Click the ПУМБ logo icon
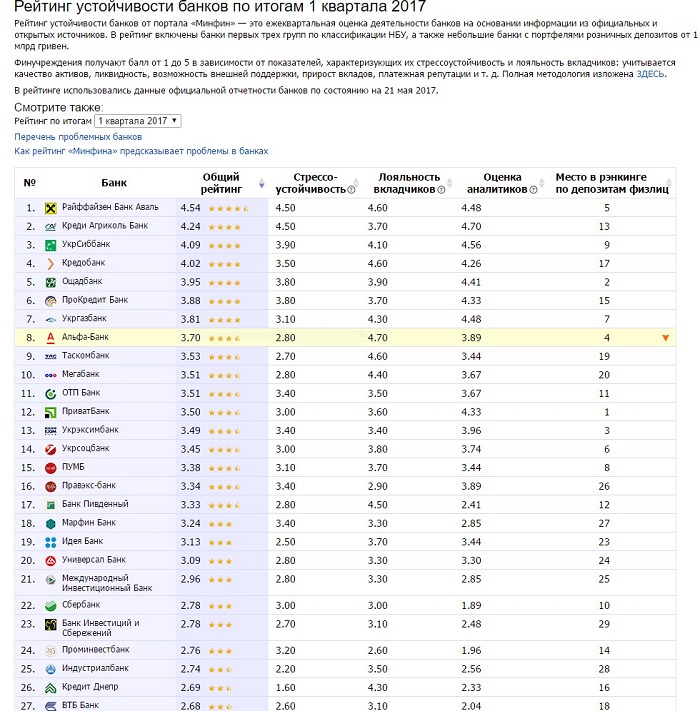The height and width of the screenshot is (711, 700). [50, 468]
